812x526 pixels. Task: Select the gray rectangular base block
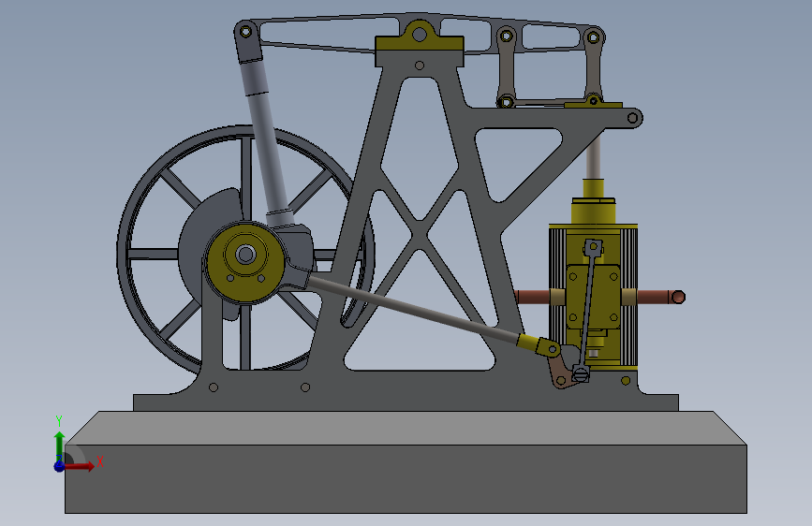point(406,479)
